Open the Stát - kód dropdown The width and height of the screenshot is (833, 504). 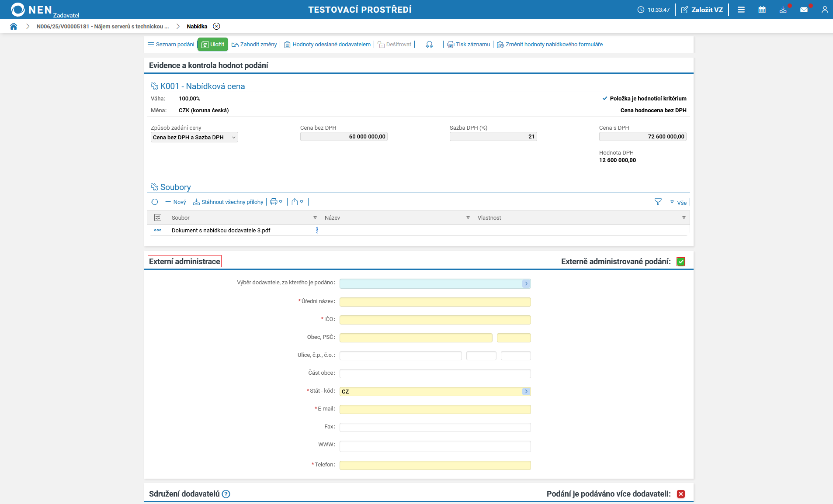coord(526,391)
